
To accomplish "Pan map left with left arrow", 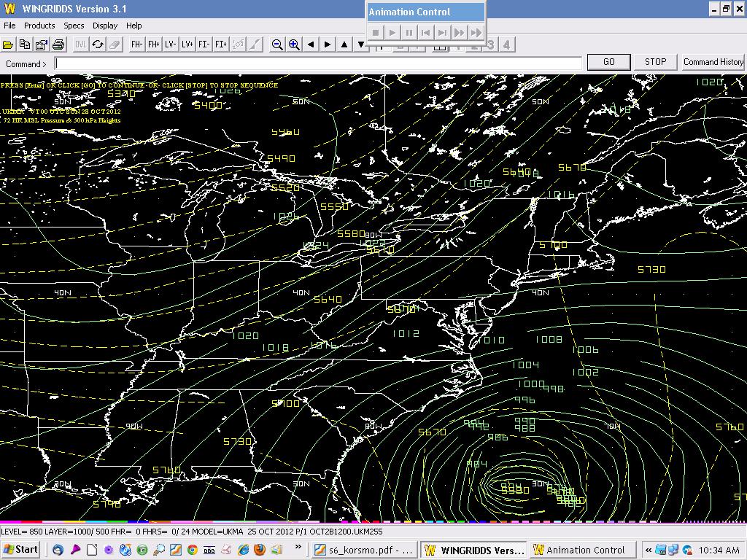I will click(311, 44).
